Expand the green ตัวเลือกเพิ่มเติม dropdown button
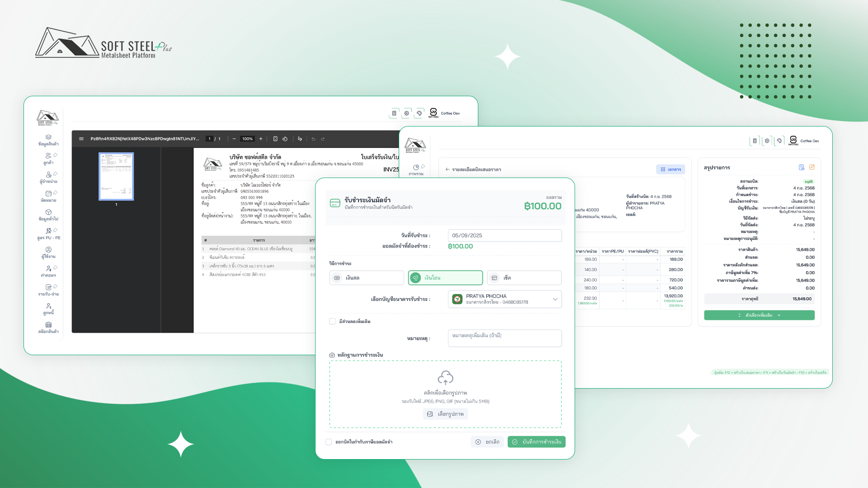 tap(759, 315)
